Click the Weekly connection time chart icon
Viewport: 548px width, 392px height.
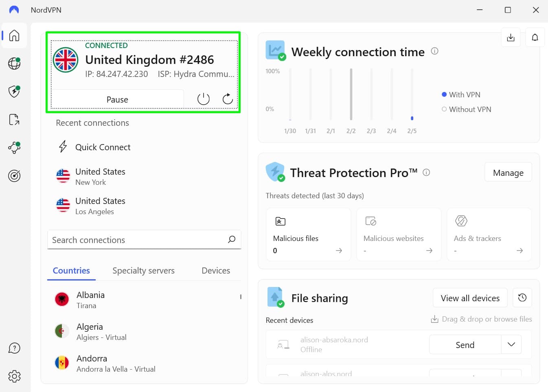pyautogui.click(x=276, y=50)
